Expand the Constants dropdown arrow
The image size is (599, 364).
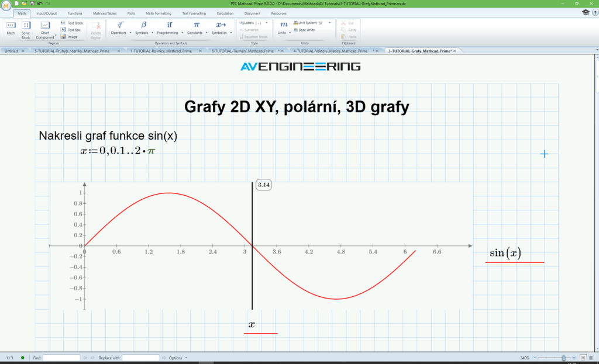coord(206,33)
